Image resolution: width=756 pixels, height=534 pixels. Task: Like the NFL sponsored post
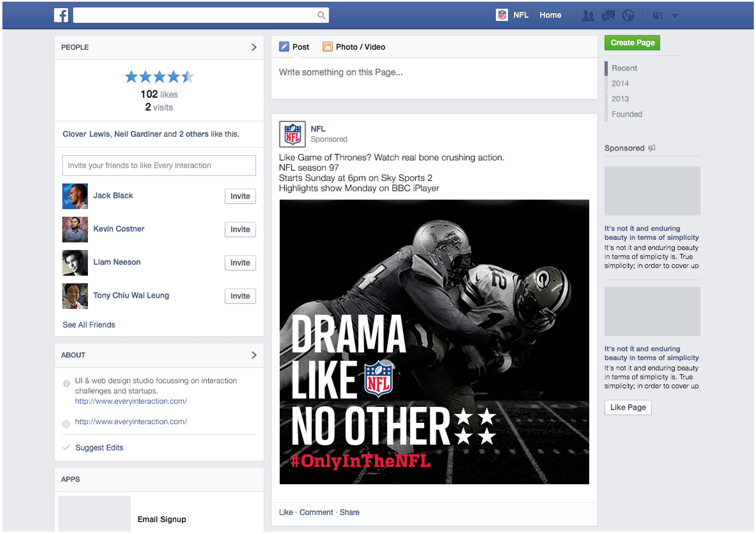point(286,512)
